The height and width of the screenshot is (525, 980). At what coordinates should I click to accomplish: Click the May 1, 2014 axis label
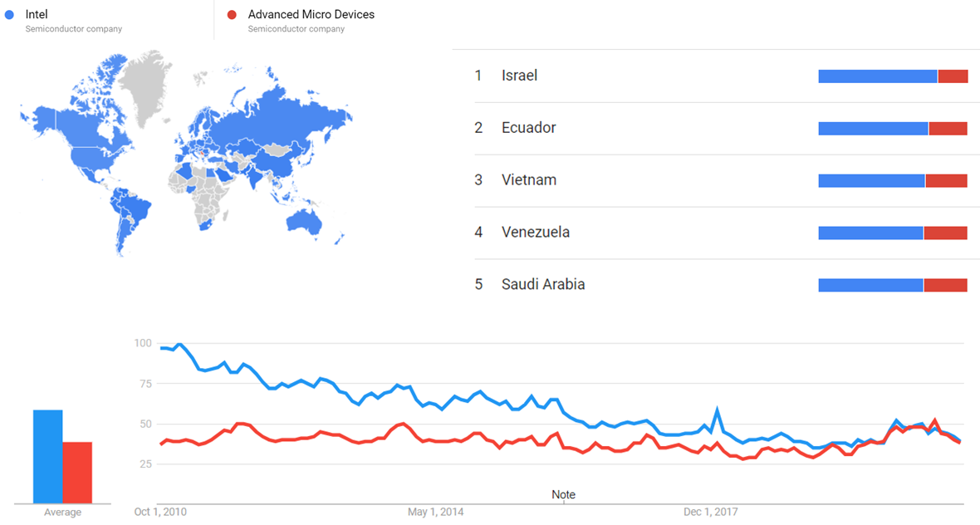pos(434,512)
